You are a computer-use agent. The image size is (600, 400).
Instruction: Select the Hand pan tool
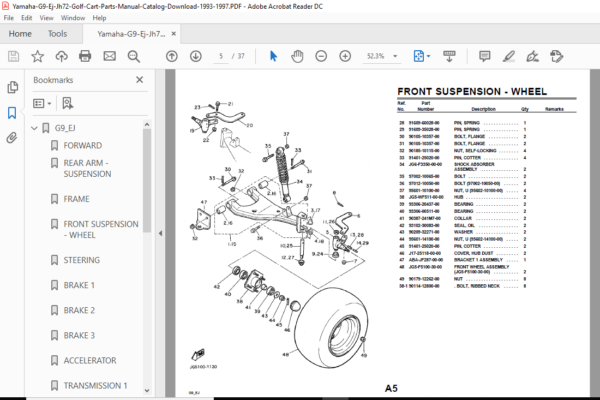[297, 56]
